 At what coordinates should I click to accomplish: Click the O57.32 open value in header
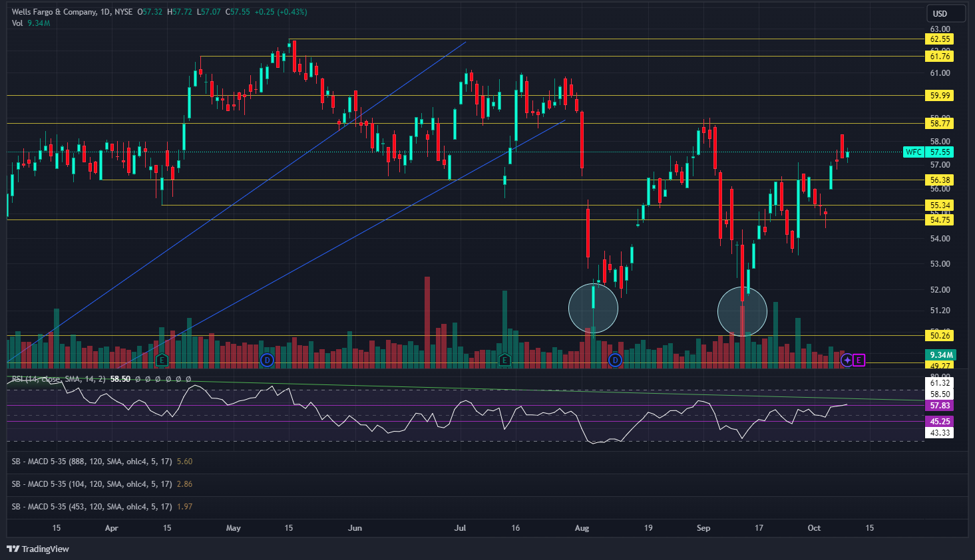[150, 12]
